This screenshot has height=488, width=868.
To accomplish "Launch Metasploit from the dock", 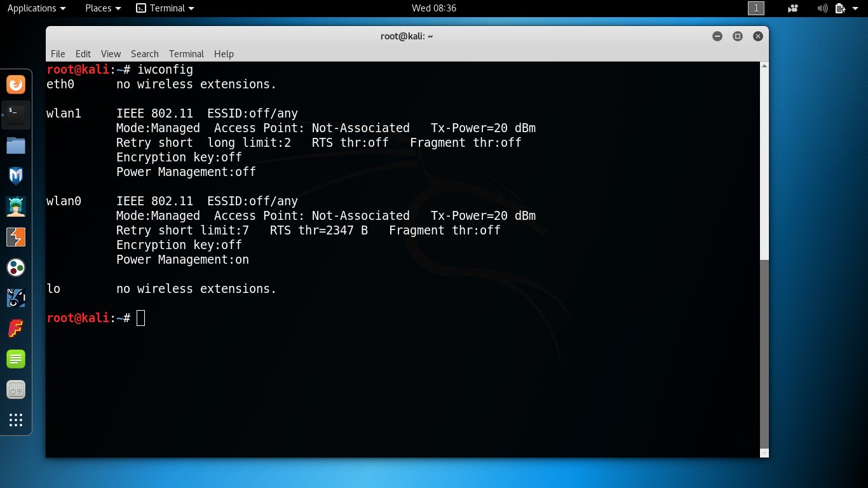I will [16, 176].
